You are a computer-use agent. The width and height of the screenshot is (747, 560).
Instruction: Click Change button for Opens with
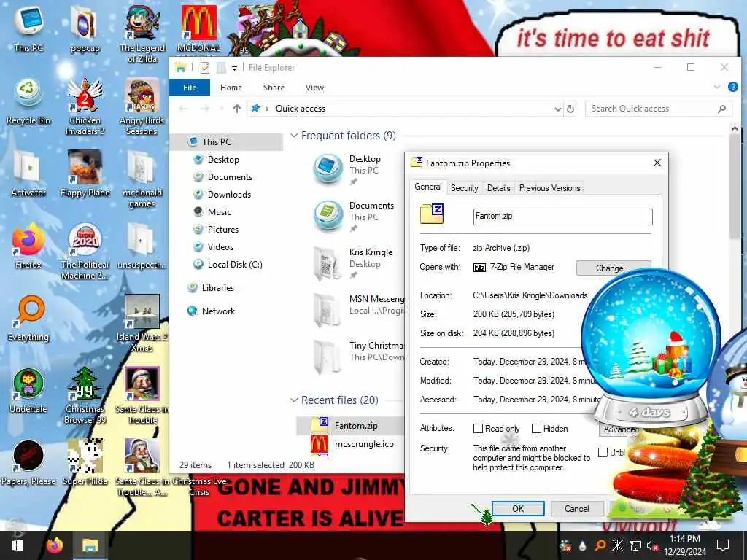click(x=614, y=268)
